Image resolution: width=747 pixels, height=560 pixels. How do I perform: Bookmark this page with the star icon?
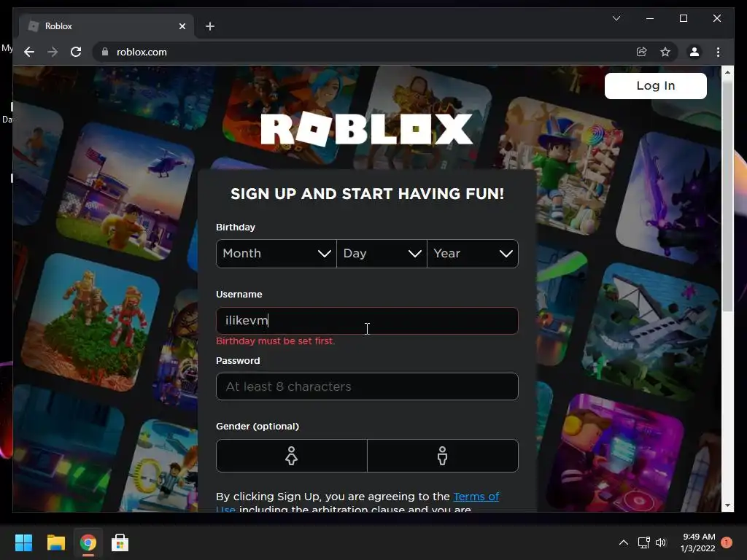[x=665, y=52]
